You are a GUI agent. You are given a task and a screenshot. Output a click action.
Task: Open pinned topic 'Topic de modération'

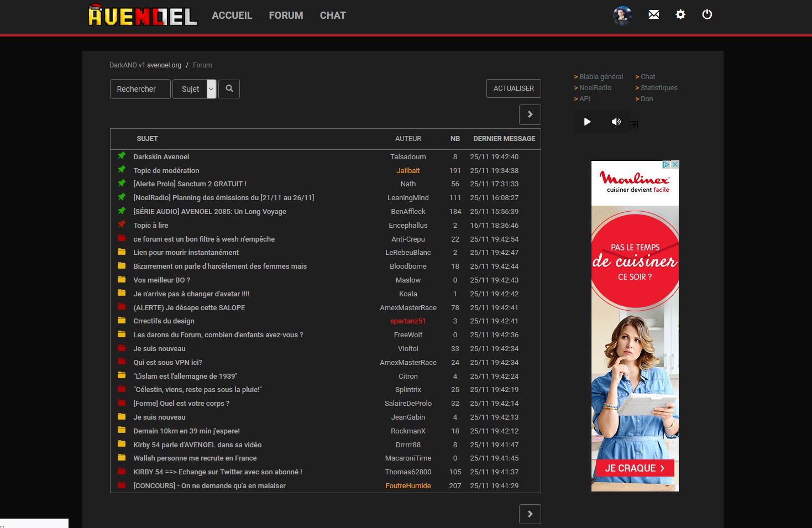[x=166, y=171]
